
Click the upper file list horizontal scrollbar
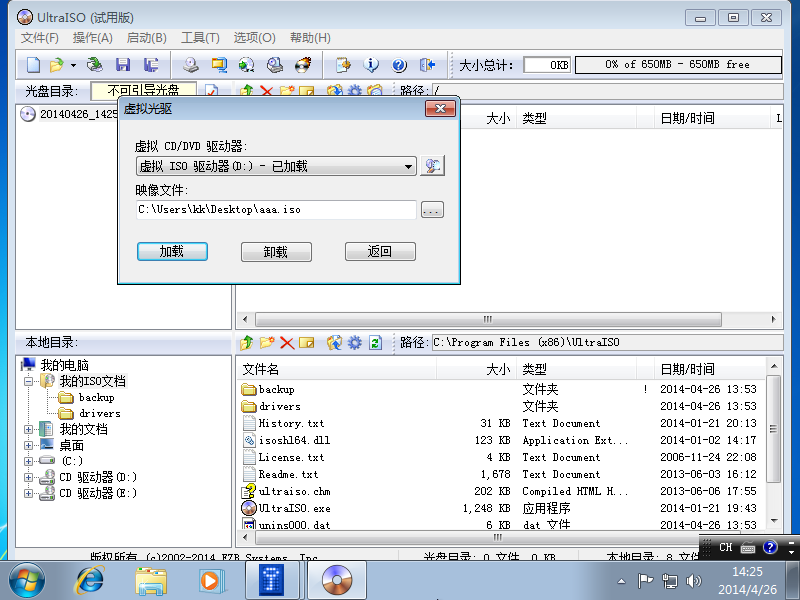pyautogui.click(x=488, y=319)
